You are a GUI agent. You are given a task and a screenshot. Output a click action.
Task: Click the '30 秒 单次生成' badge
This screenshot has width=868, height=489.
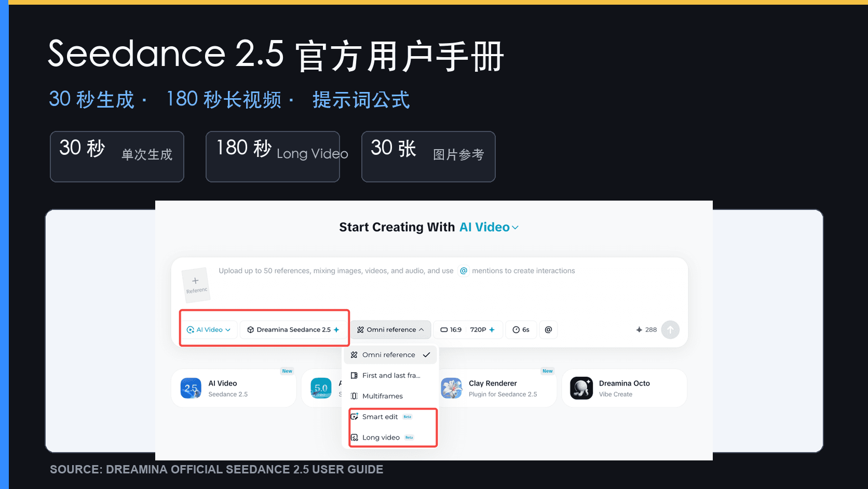tap(117, 156)
